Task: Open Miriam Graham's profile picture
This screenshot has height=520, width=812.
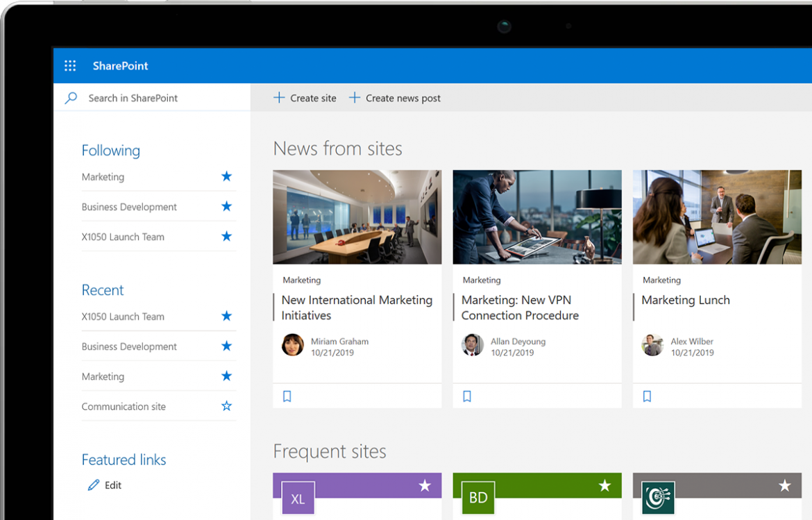Action: pyautogui.click(x=293, y=345)
